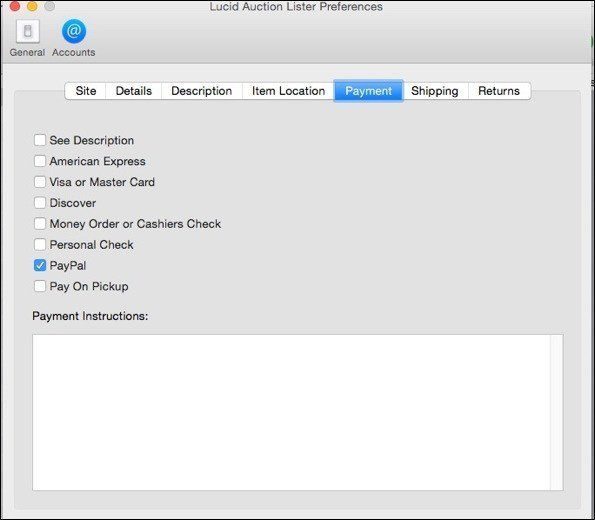Toggle the Personal Check checkbox
This screenshot has width=595, height=520.
[40, 244]
